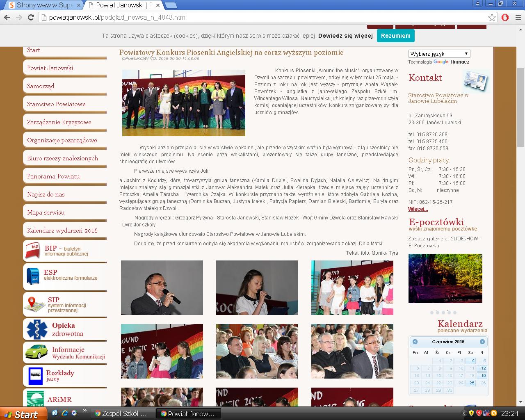Viewport: 525px width, 420px height.
Task: Open the man with microphone photo thumbnail
Action: point(162,288)
